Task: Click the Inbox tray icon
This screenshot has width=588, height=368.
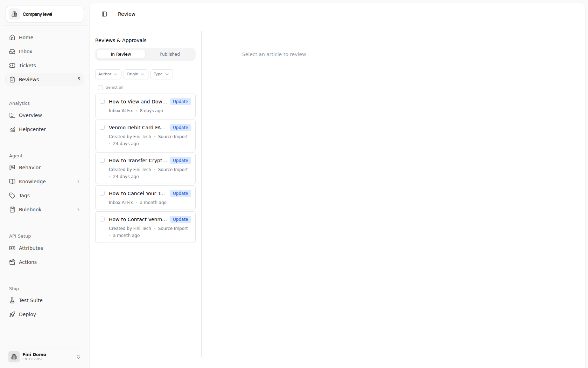Action: pyautogui.click(x=12, y=52)
